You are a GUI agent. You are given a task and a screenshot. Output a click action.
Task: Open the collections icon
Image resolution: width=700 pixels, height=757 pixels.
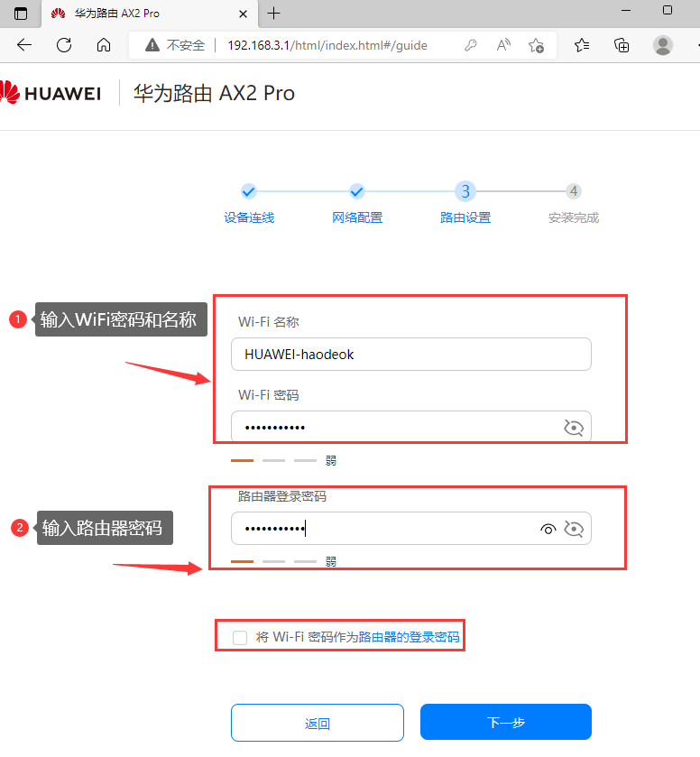622,45
